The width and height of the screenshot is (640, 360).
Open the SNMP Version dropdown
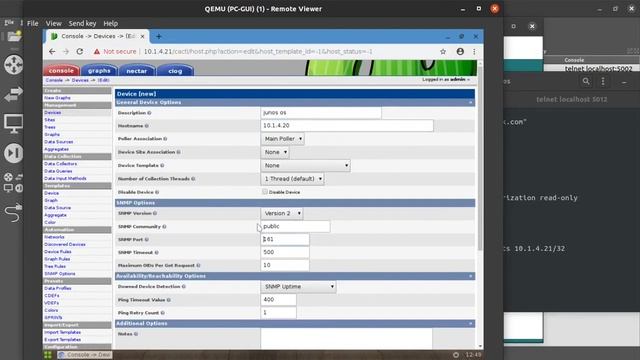coord(282,213)
